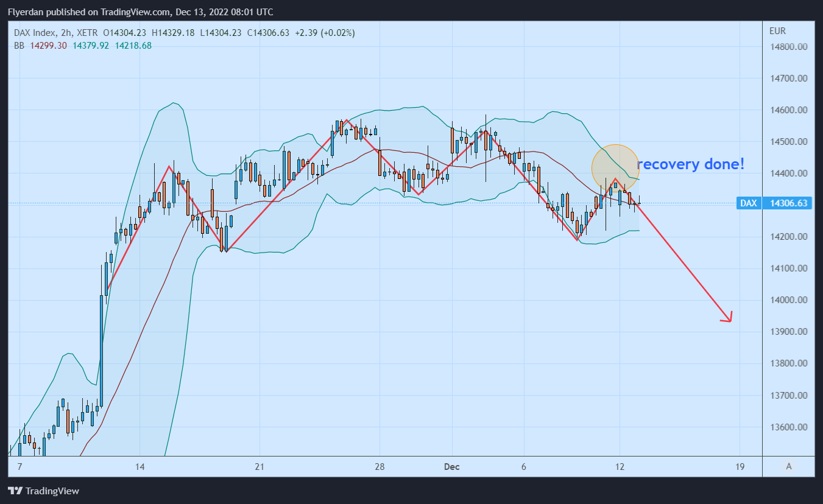Viewport: 823px width, 504px height.
Task: Click the change value +2.39 (+0.02%)
Action: coord(325,33)
